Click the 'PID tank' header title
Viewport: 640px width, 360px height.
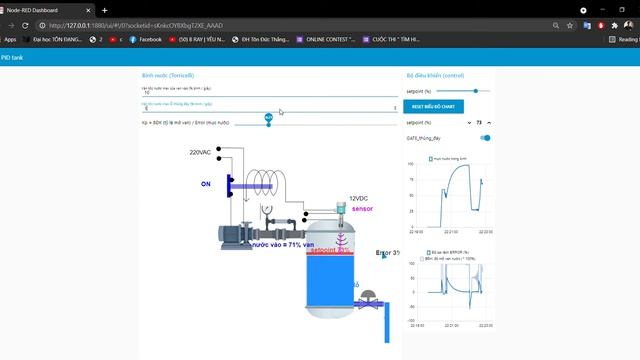[x=12, y=58]
